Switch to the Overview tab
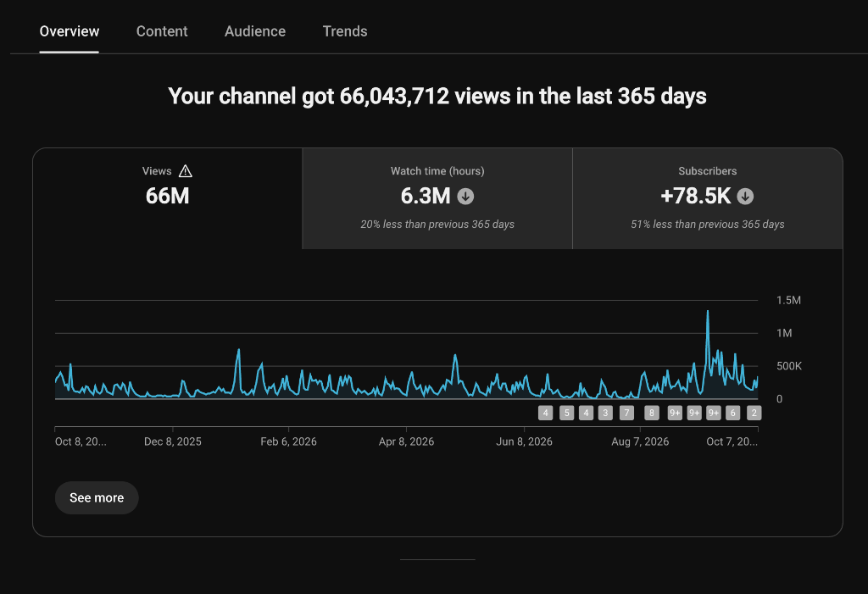 coord(70,31)
